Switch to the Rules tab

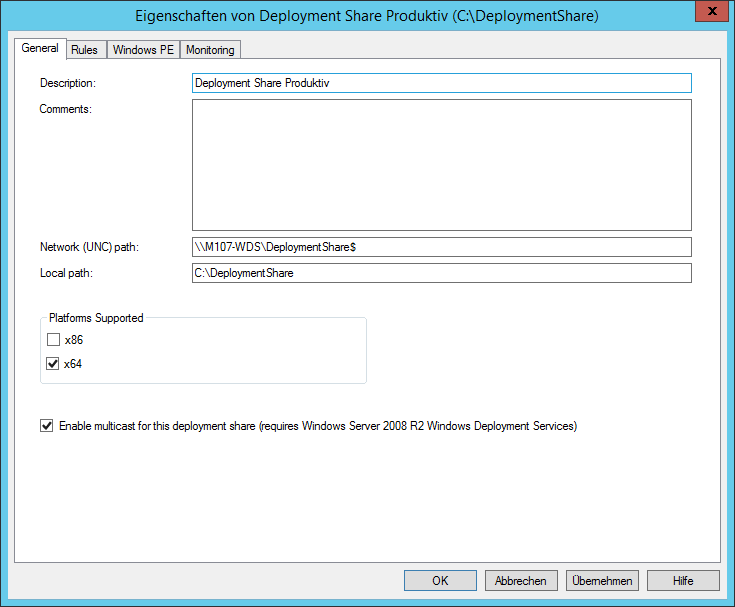(x=84, y=50)
